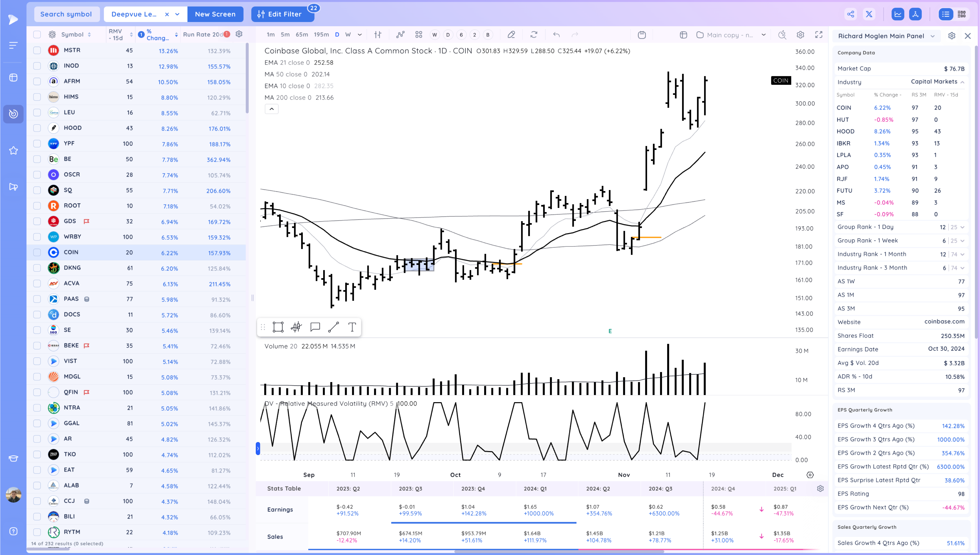Open the favorites star in left sidebar
The width and height of the screenshot is (980, 555).
13,150
